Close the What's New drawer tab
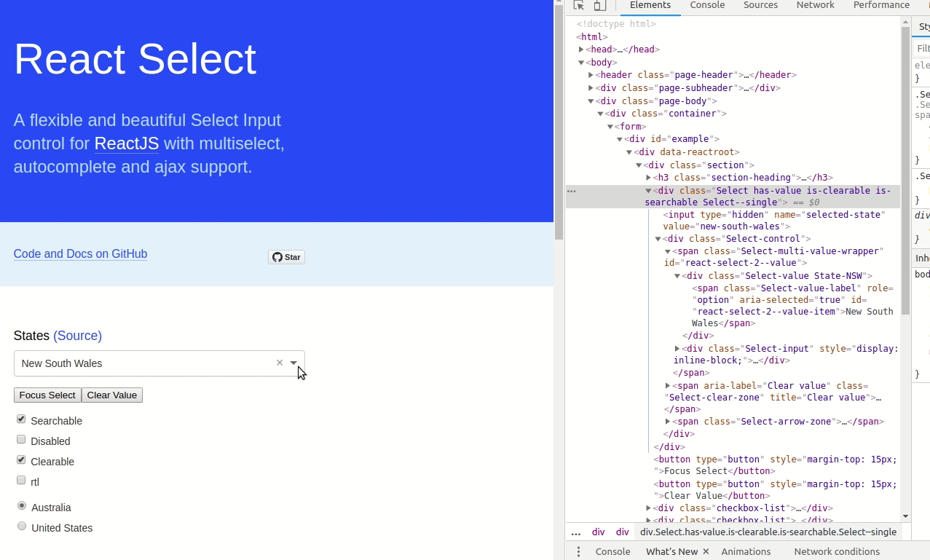 [706, 551]
